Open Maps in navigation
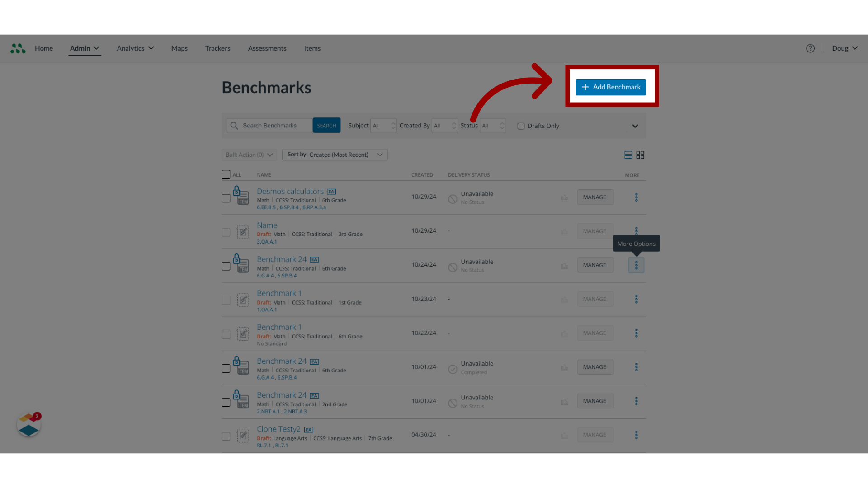The width and height of the screenshot is (868, 488). pos(179,48)
